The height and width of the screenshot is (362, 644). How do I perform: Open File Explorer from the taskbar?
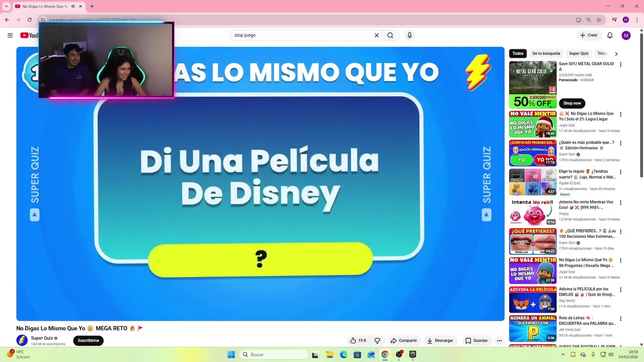click(330, 354)
